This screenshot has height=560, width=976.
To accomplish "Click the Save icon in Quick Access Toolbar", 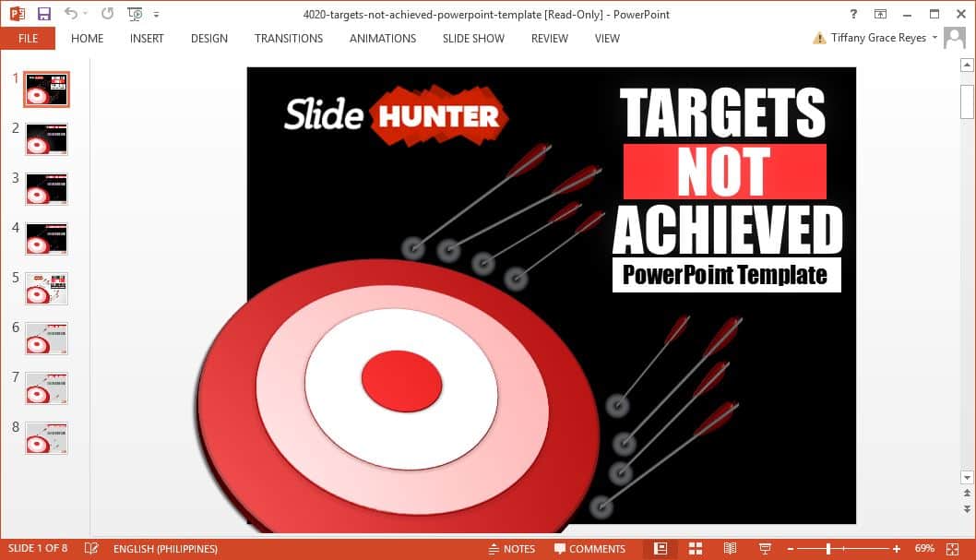I will point(42,13).
